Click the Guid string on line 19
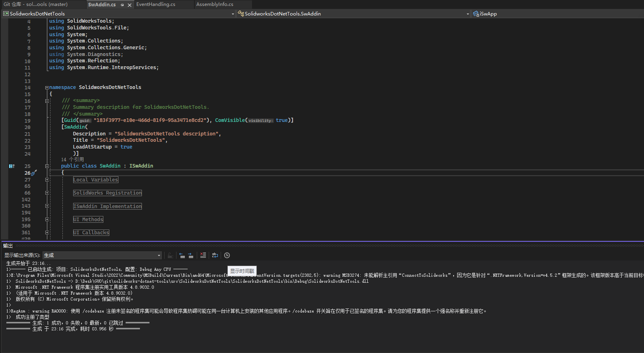 150,120
